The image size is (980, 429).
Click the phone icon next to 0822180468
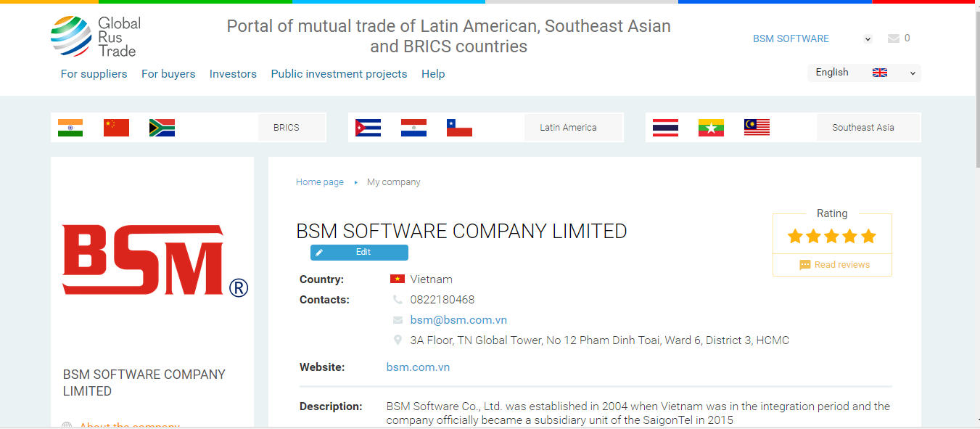tap(398, 300)
